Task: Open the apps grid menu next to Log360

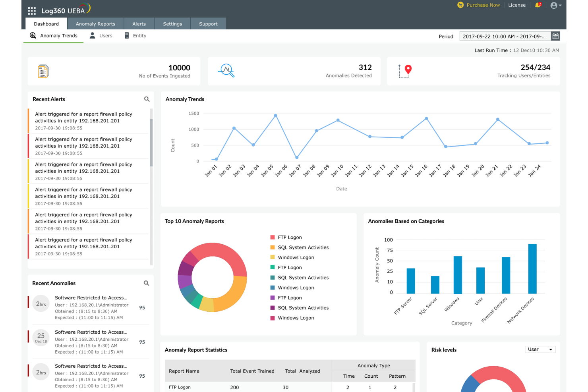Action: (31, 10)
